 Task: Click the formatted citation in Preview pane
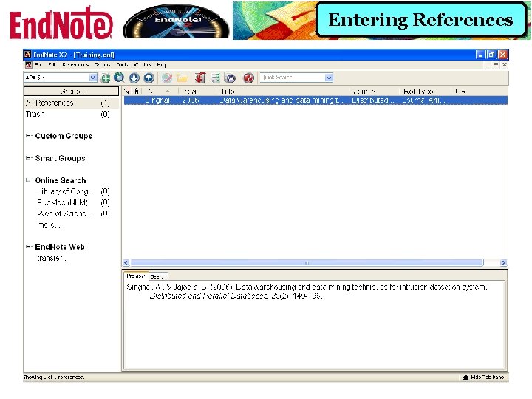307,291
